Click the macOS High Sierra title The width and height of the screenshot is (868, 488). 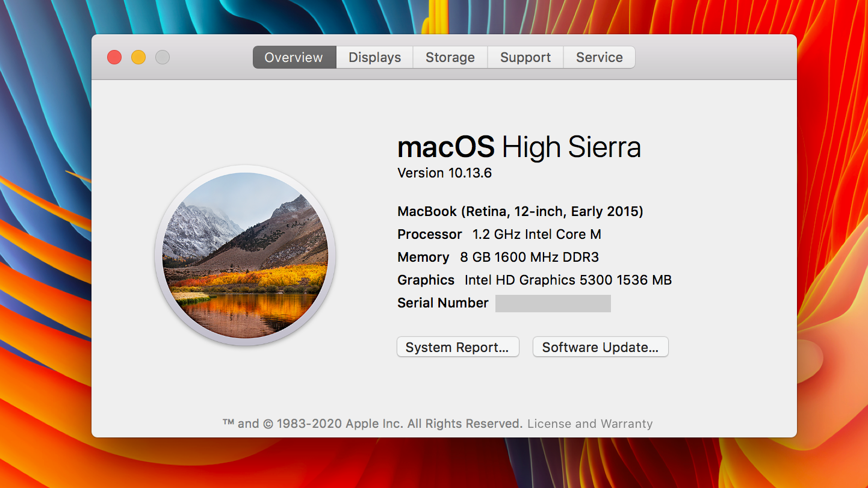[x=518, y=146]
